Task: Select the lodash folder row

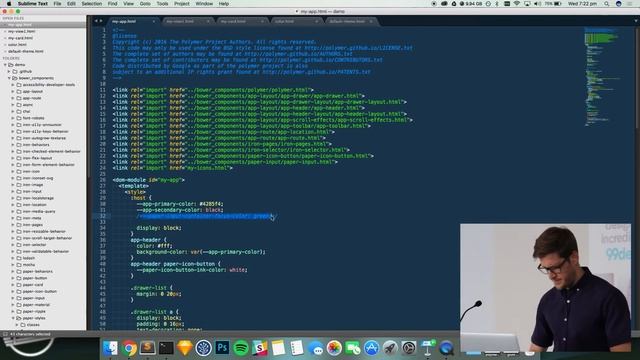Action: (x=43, y=258)
